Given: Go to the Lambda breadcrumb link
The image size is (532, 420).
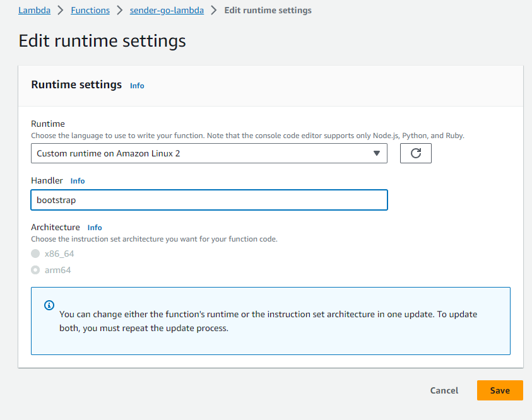Looking at the screenshot, I should (34, 10).
